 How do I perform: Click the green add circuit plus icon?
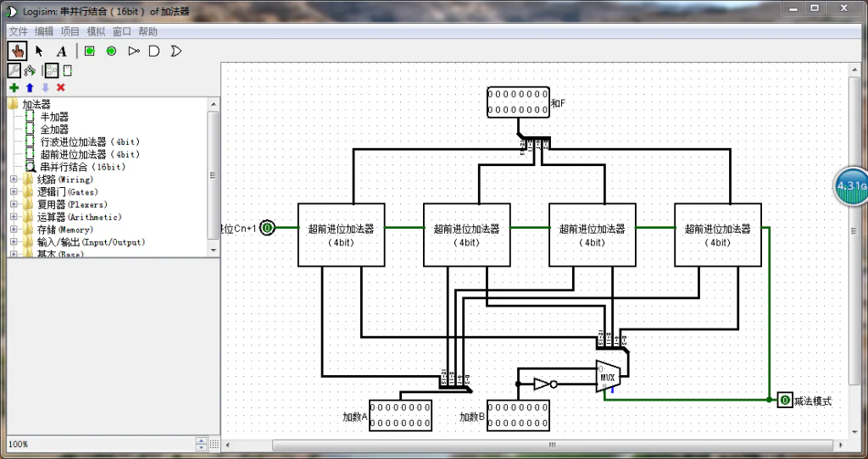click(14, 87)
